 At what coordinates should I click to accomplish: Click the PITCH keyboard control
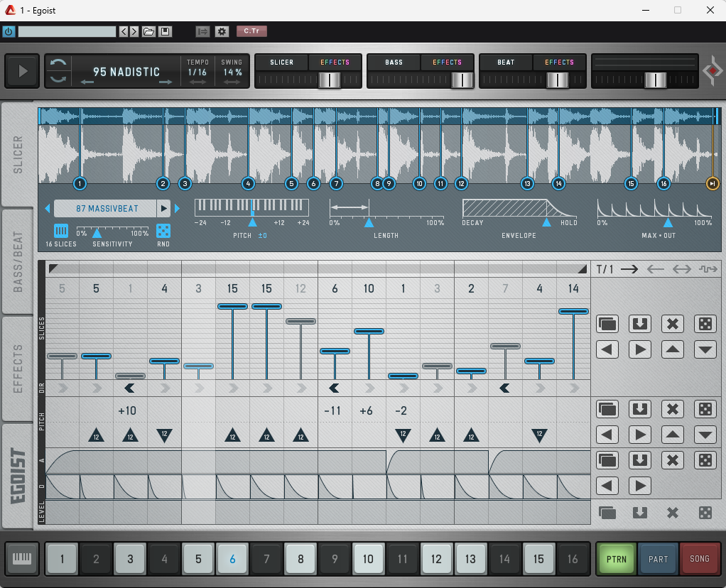(x=251, y=207)
